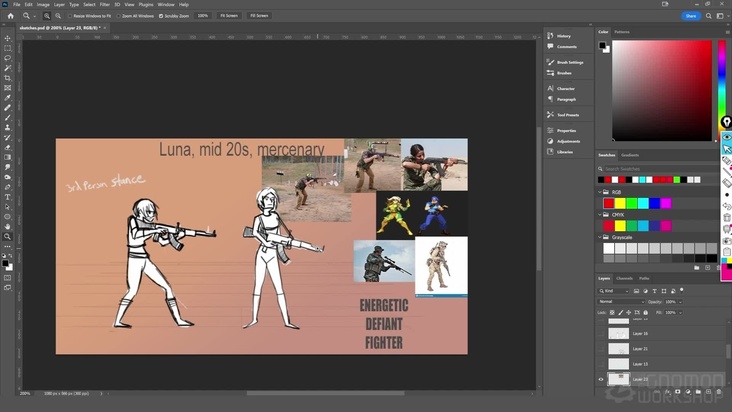Click the Share button
This screenshot has width=732, height=412.
point(690,16)
